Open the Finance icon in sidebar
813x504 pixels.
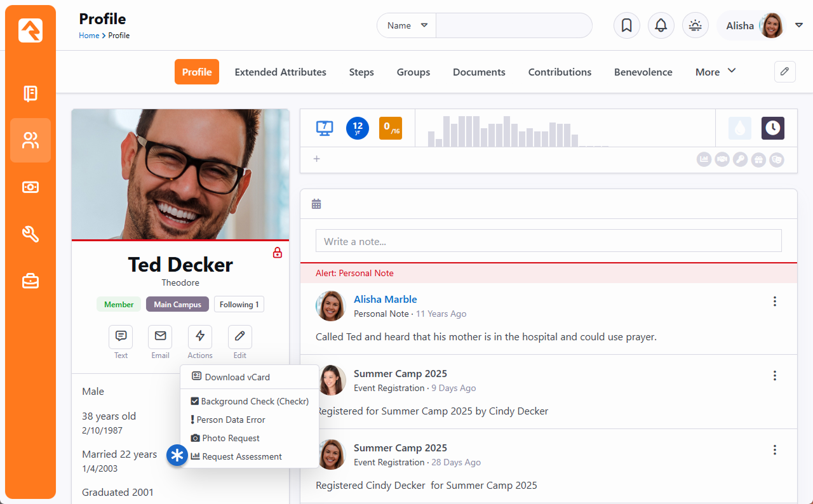(x=30, y=187)
